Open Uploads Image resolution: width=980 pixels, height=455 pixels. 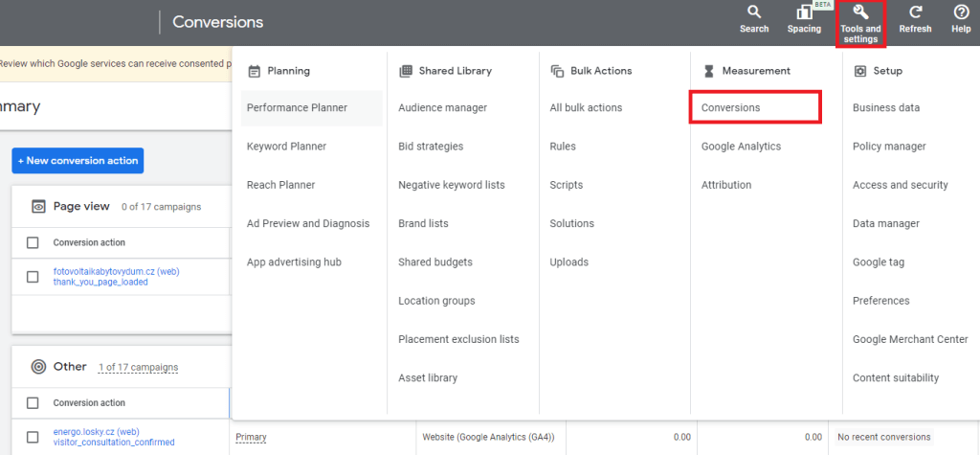coord(568,262)
